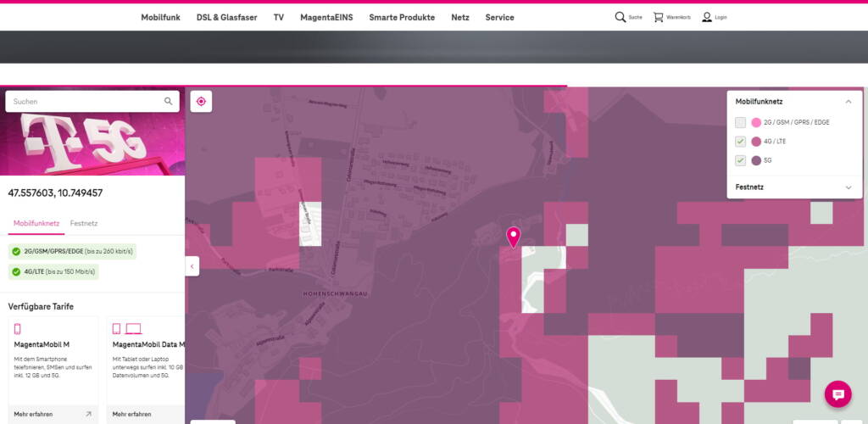The height and width of the screenshot is (424, 868).
Task: Collapse the Mobilfunknetz legend section
Action: [x=848, y=102]
